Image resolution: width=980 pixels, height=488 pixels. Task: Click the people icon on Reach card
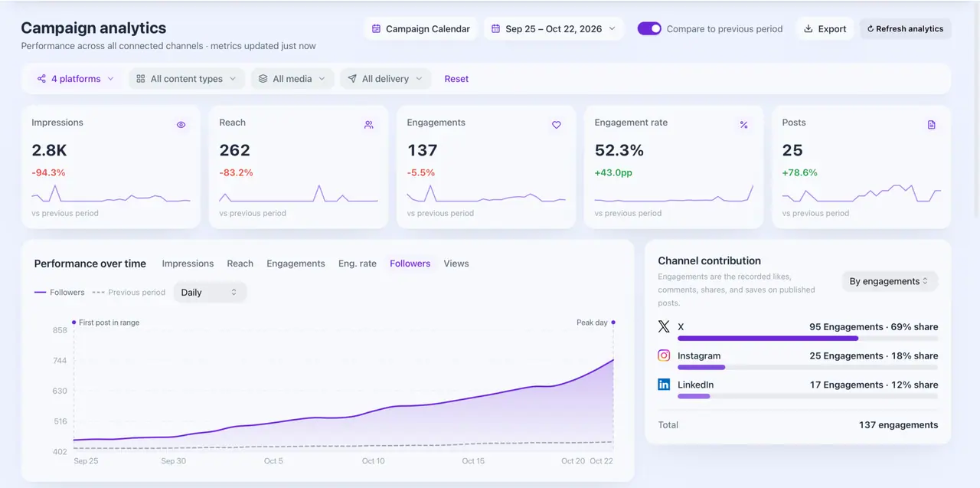point(369,125)
